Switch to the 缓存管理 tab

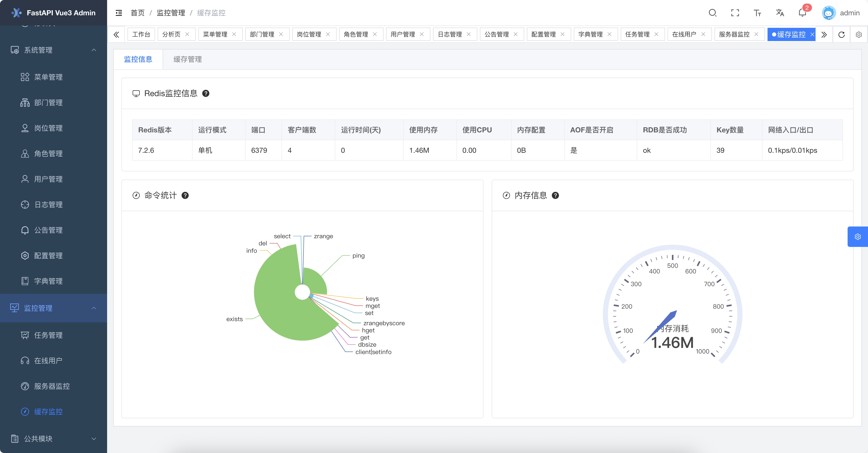(188, 59)
